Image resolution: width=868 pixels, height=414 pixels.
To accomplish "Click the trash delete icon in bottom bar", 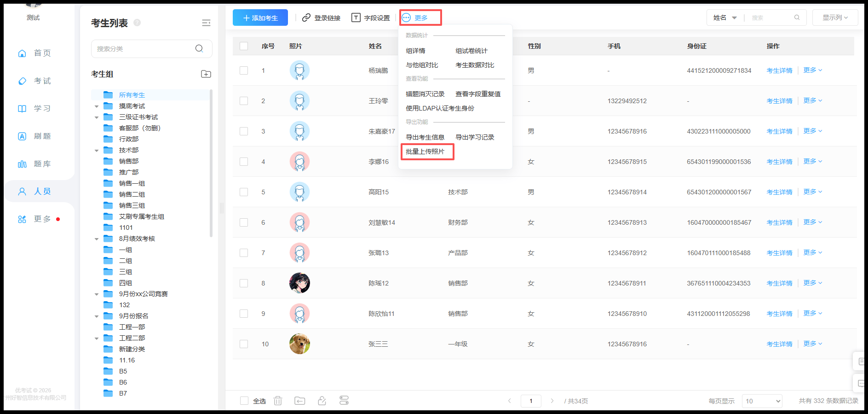I will pos(278,401).
